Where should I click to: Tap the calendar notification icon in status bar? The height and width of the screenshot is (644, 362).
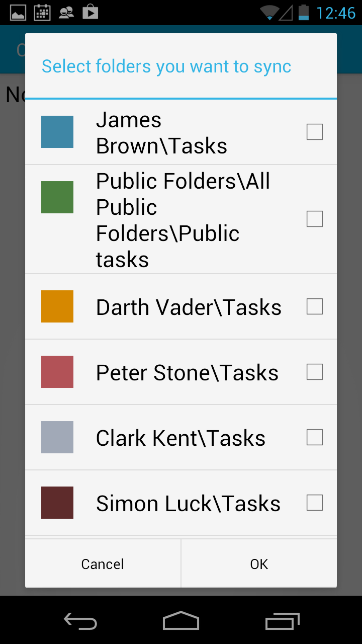point(42,12)
